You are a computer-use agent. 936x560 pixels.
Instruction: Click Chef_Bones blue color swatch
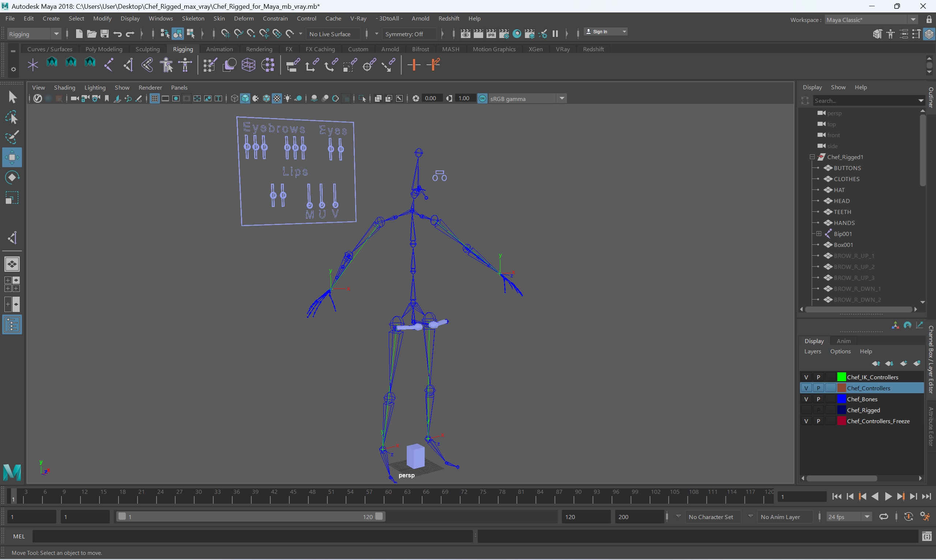(x=841, y=399)
